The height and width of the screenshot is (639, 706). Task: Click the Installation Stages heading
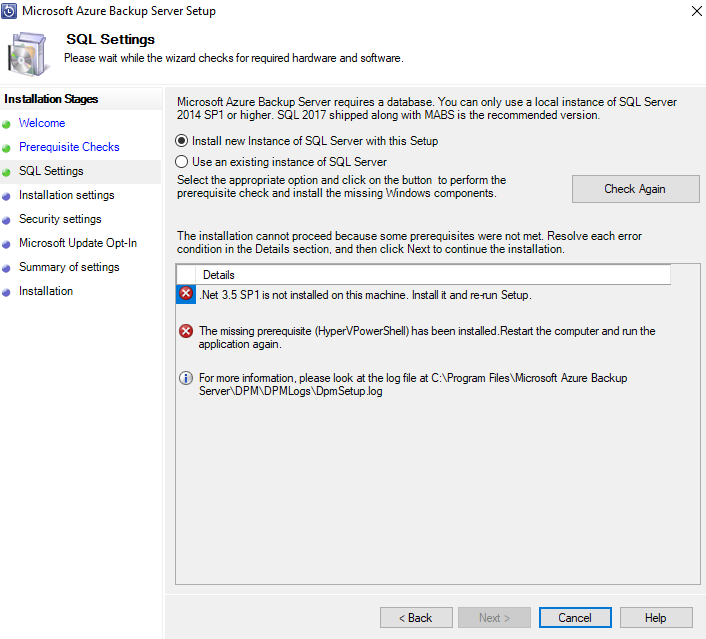51,99
